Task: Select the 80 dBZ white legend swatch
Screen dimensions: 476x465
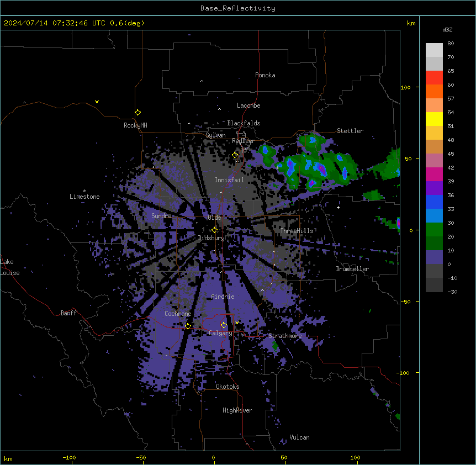Action: pos(434,50)
